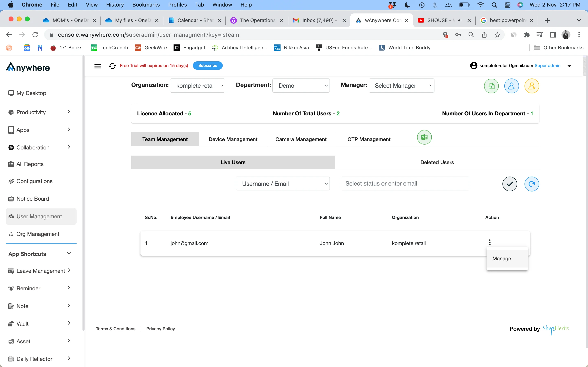Viewport: 588px width, 367px height.
Task: Click the download/import icon
Action: coord(491,86)
